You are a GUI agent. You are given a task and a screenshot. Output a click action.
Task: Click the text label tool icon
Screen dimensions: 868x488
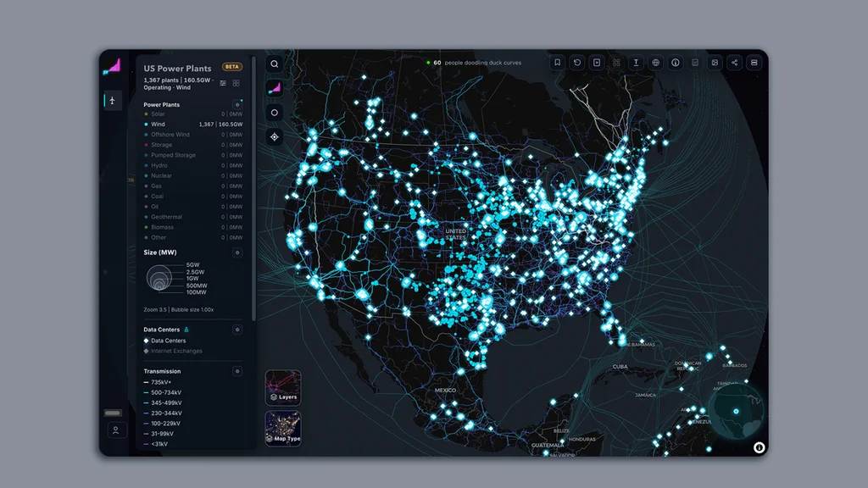pyautogui.click(x=636, y=63)
